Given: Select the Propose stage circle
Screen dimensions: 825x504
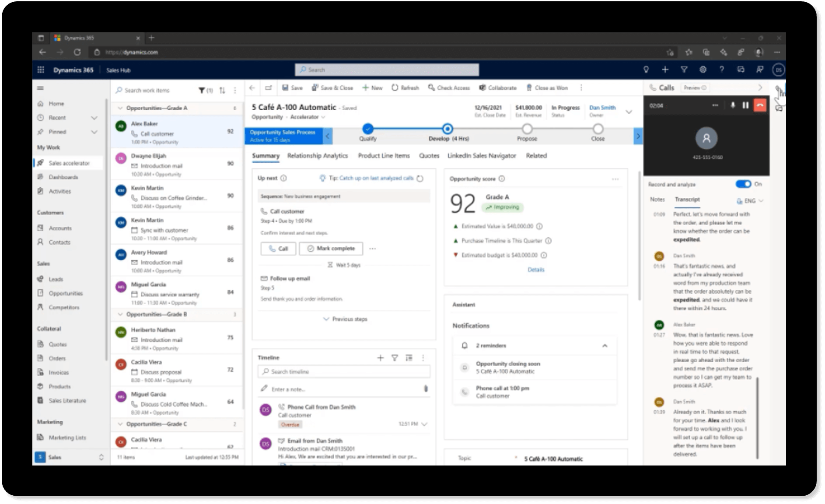Looking at the screenshot, I should coord(527,129).
